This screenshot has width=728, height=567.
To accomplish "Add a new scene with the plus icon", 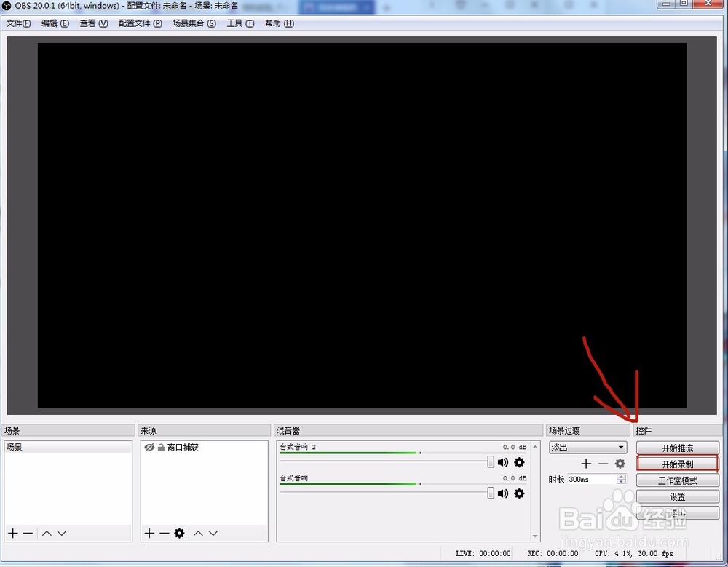I will point(13,533).
